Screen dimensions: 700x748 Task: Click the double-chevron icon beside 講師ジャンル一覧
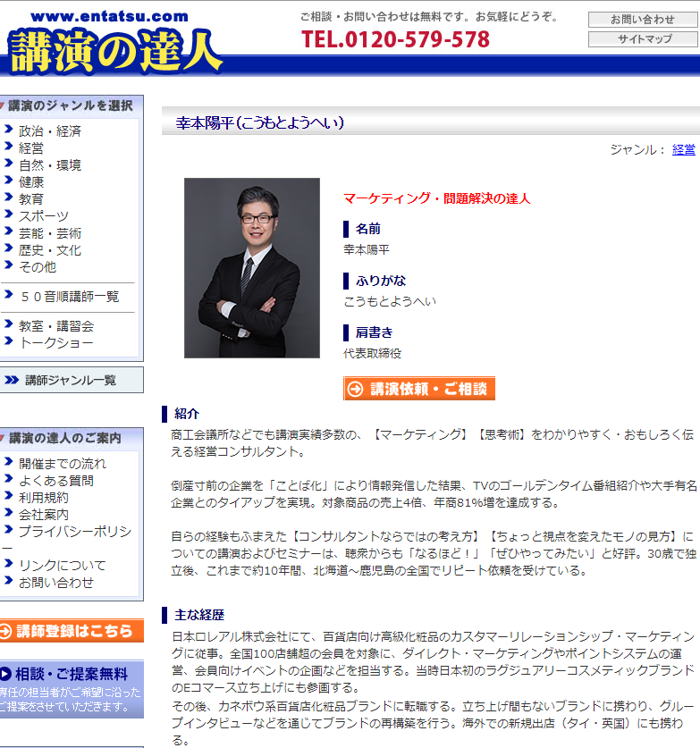pyautogui.click(x=12, y=380)
